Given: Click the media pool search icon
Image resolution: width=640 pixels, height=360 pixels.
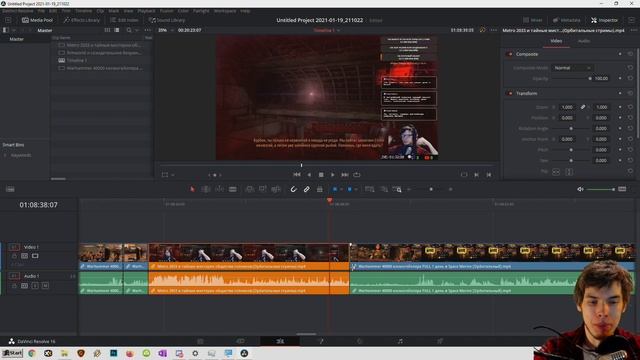Looking at the screenshot, I should click(x=129, y=30).
